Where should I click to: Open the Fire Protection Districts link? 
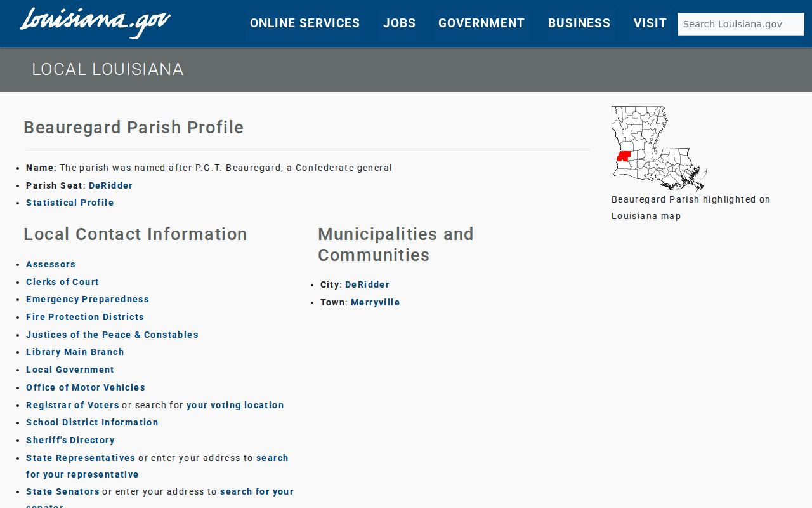coord(85,317)
